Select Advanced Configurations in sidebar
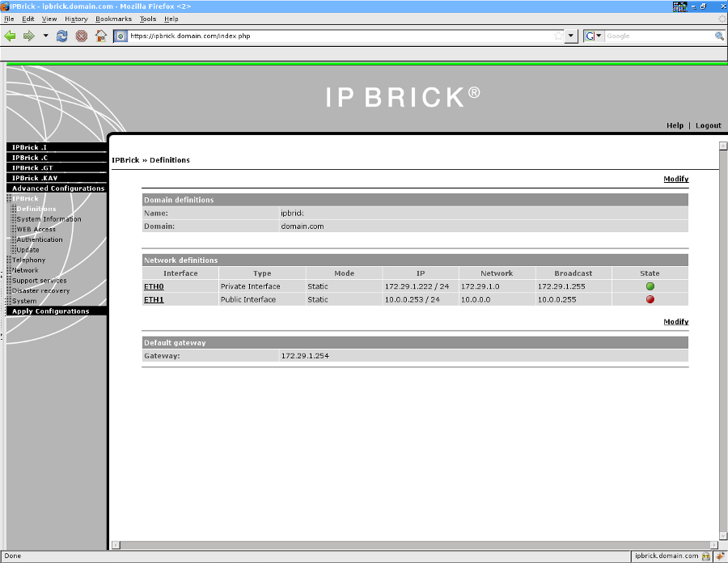The height and width of the screenshot is (563, 728). [x=57, y=188]
